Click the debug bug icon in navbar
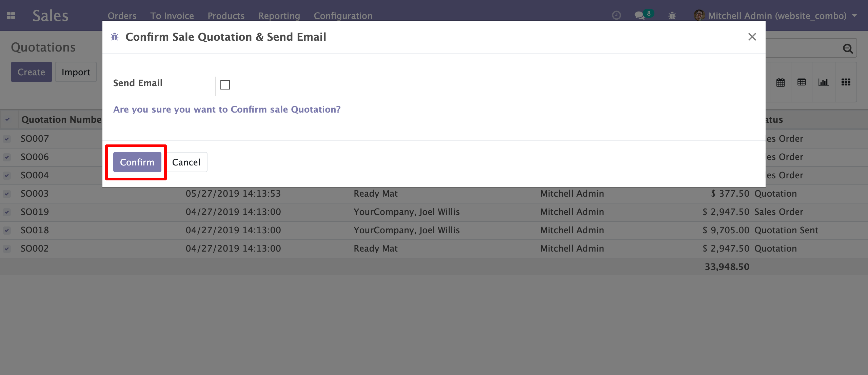Viewport: 868px width, 375px height. [x=672, y=16]
